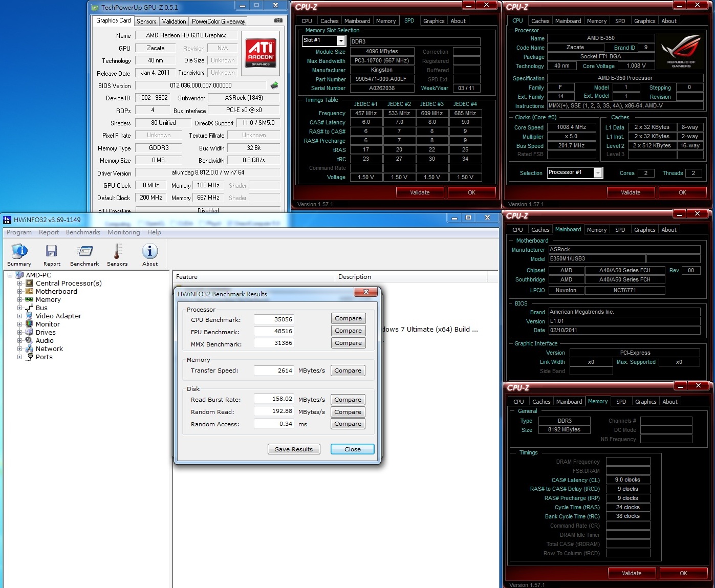Open PowerColor Giveaway tab in GPU-Z
This screenshot has width=715, height=588.
click(219, 21)
